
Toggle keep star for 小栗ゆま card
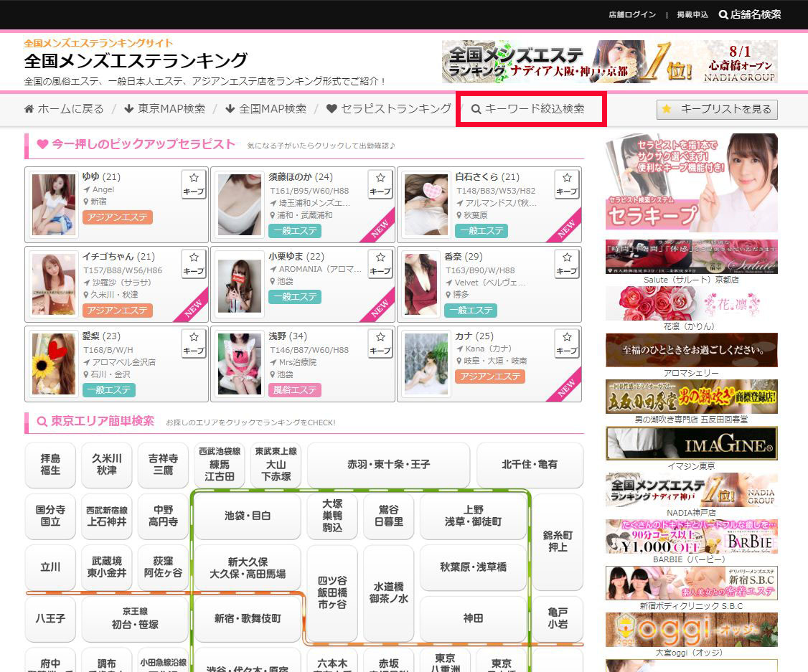pos(380,264)
